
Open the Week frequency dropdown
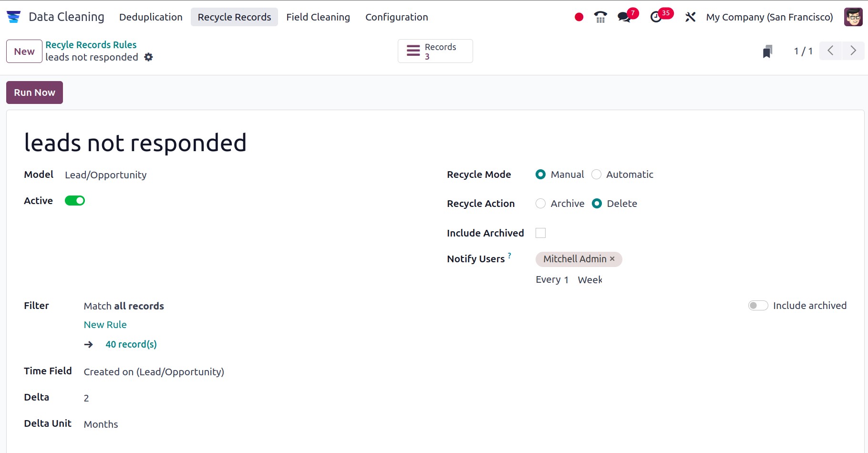tap(589, 280)
